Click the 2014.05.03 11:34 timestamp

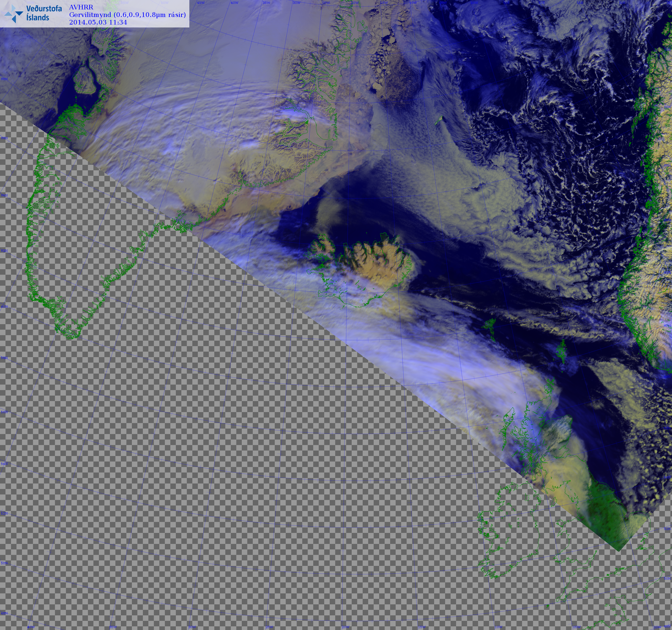(98, 22)
